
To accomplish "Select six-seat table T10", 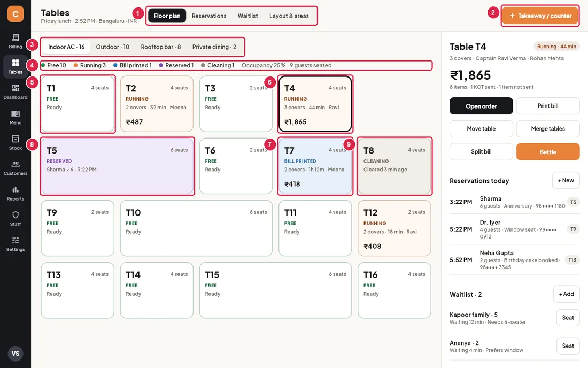I will coord(197,228).
